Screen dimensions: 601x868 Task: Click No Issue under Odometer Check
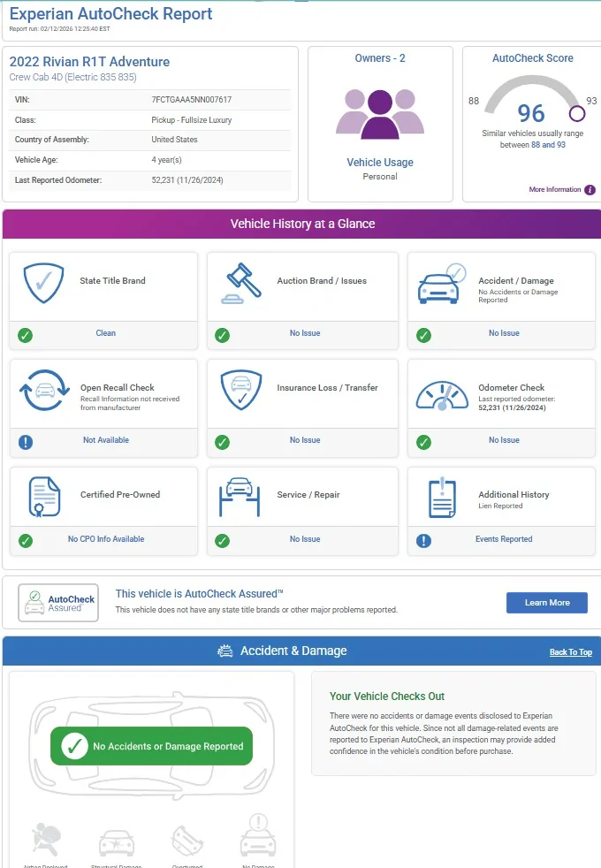tap(504, 439)
